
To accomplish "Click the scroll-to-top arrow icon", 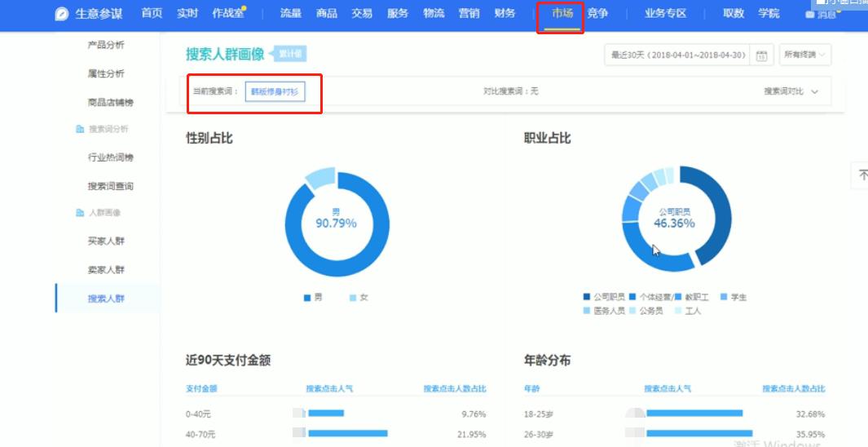I will coord(861,175).
